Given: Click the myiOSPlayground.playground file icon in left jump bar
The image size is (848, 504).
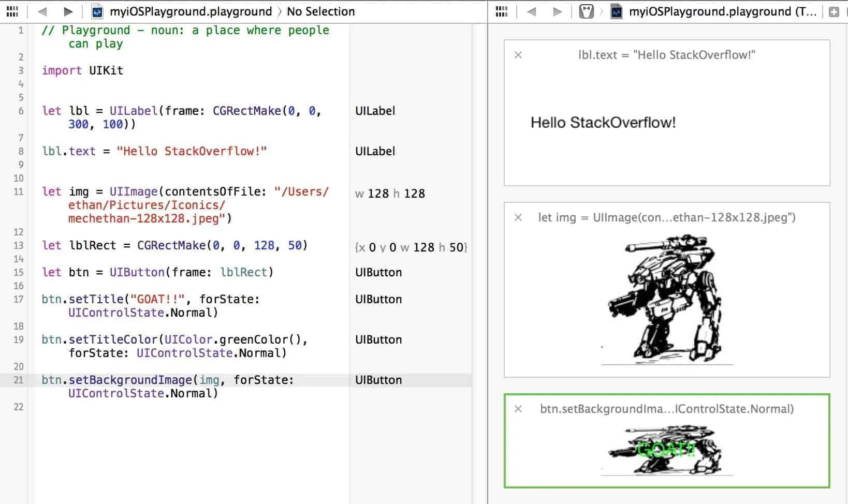Looking at the screenshot, I should pos(97,11).
